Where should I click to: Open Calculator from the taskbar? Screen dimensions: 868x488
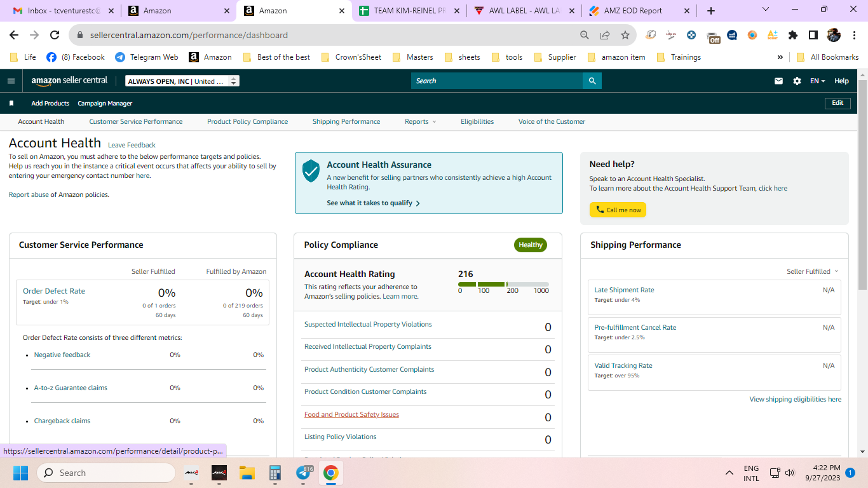coord(275,473)
